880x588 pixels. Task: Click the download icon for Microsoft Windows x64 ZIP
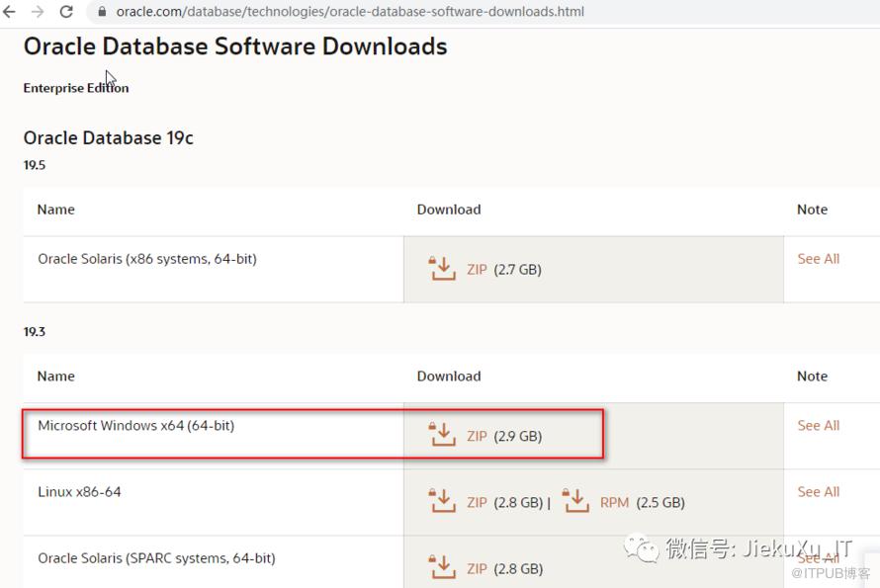pos(442,434)
